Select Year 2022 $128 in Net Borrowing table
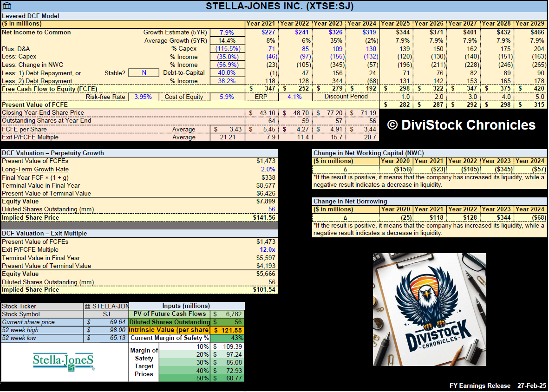 [x=464, y=217]
